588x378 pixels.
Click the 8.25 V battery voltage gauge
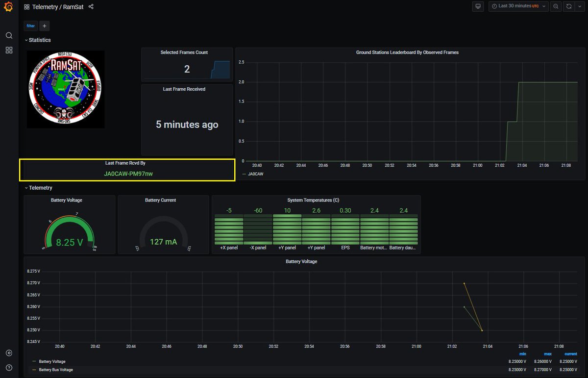click(x=69, y=232)
